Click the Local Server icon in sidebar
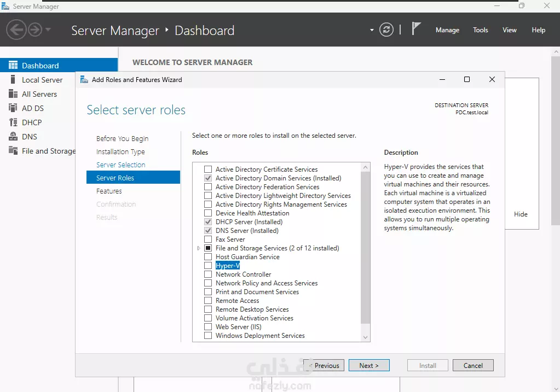Image resolution: width=560 pixels, height=392 pixels. coord(13,79)
